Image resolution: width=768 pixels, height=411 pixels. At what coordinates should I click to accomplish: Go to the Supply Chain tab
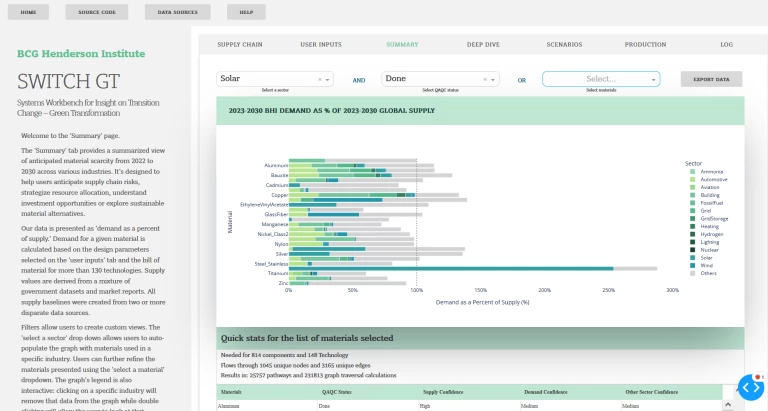(239, 45)
